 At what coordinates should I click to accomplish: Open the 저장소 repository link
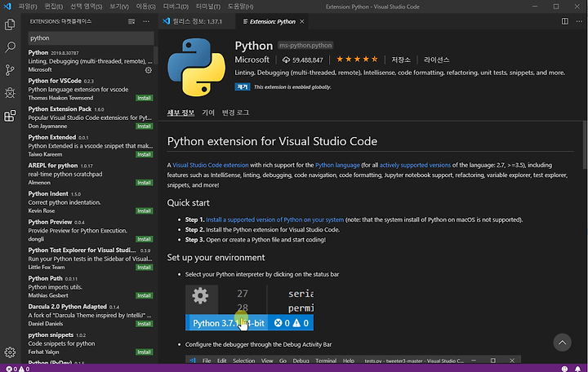tap(401, 60)
